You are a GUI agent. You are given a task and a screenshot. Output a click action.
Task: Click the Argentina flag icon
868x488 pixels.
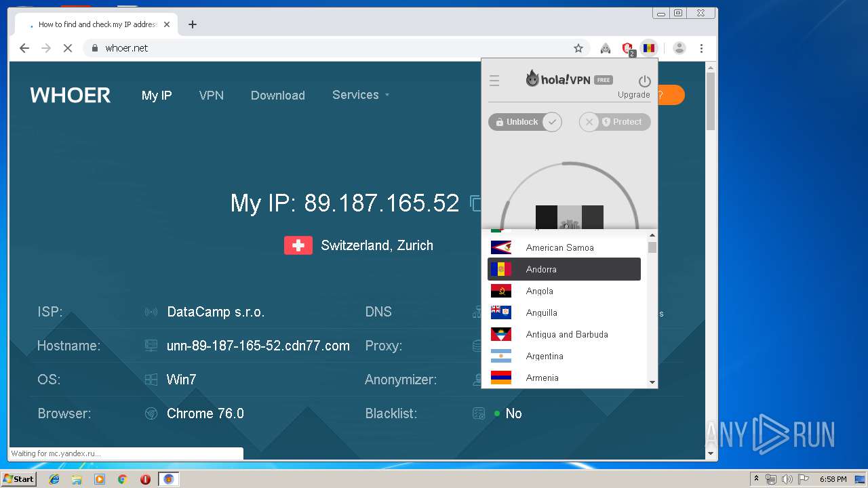[x=501, y=356]
